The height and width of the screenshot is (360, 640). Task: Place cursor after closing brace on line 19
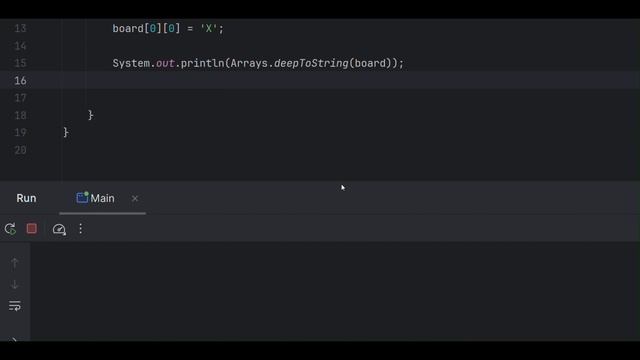[66, 133]
